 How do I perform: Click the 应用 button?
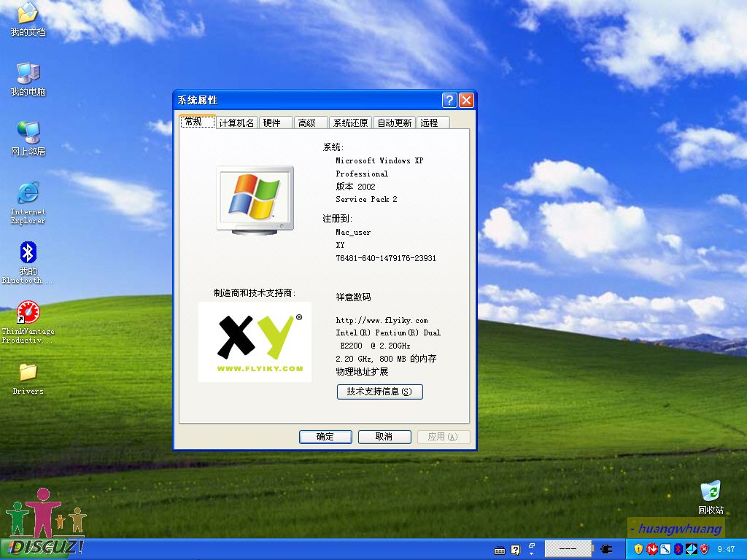[x=444, y=437]
